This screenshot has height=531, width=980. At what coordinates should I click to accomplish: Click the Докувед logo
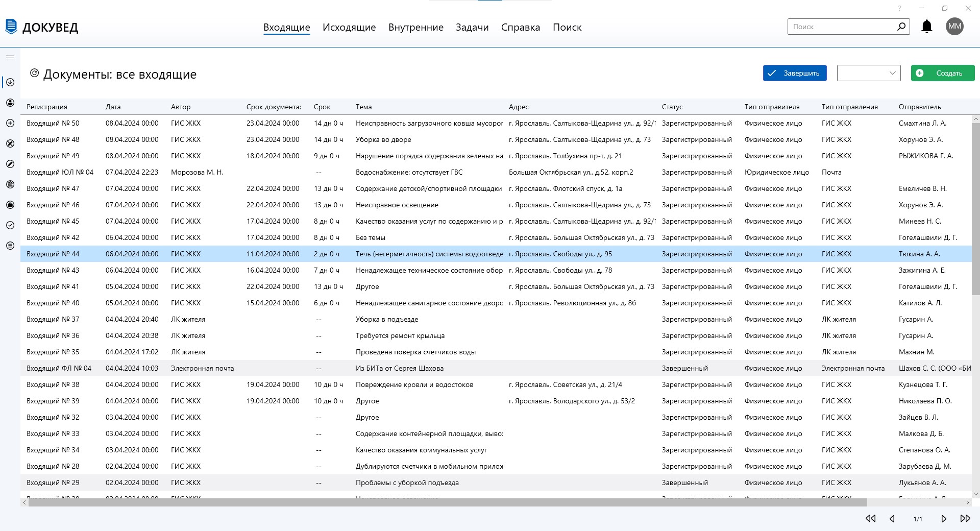tap(42, 27)
